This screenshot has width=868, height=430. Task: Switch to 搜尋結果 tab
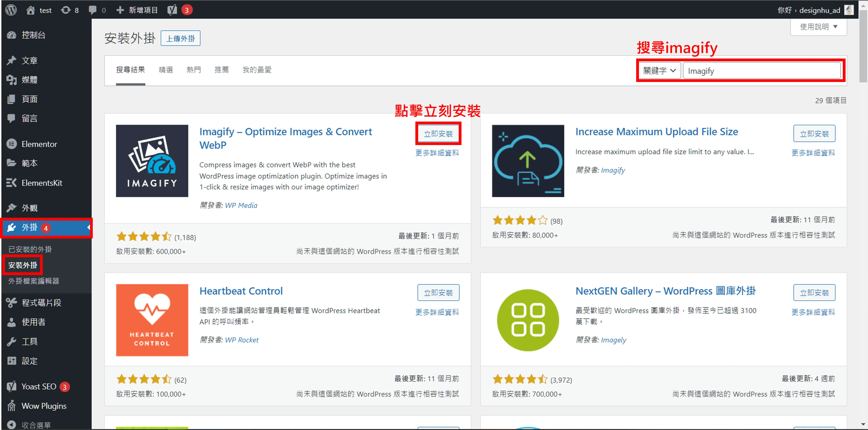tap(130, 70)
